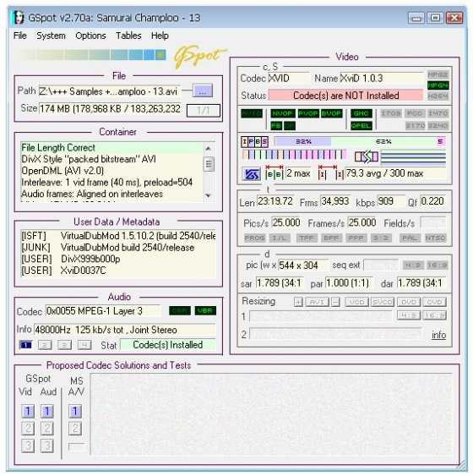Click the BVOP feature indicator
The height and width of the screenshot is (476, 473).
coord(331,113)
